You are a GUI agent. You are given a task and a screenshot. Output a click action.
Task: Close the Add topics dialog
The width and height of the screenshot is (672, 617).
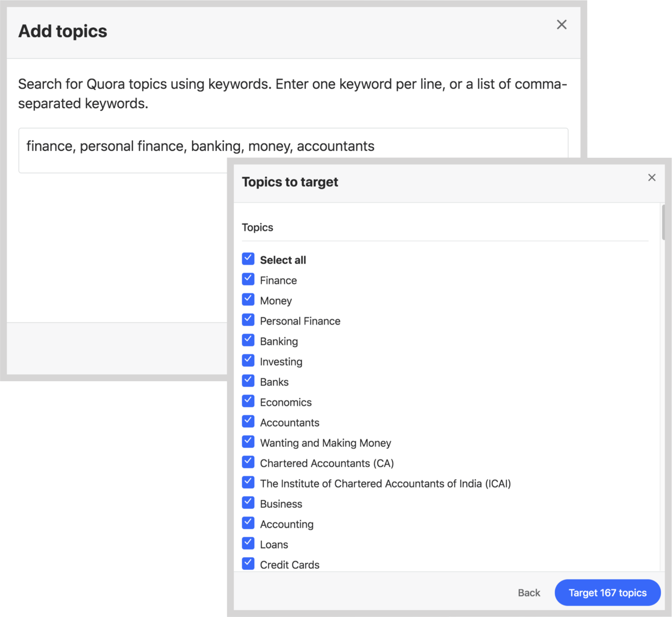(561, 25)
